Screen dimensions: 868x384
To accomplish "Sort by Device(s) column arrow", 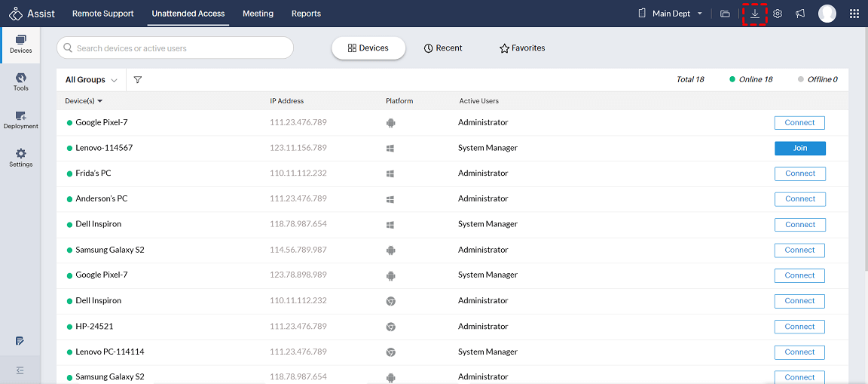I will pos(100,101).
